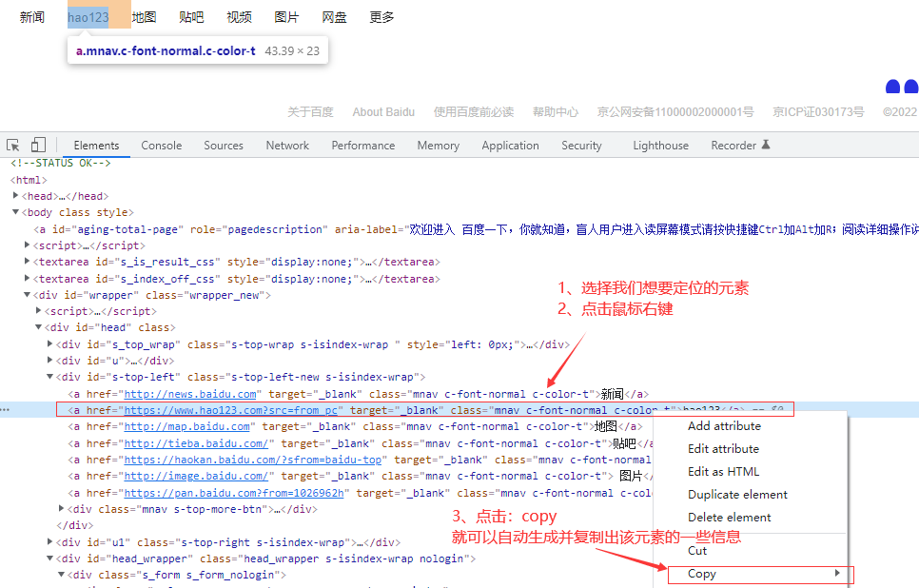Open the Application tab
This screenshot has height=588, width=919.
[510, 146]
